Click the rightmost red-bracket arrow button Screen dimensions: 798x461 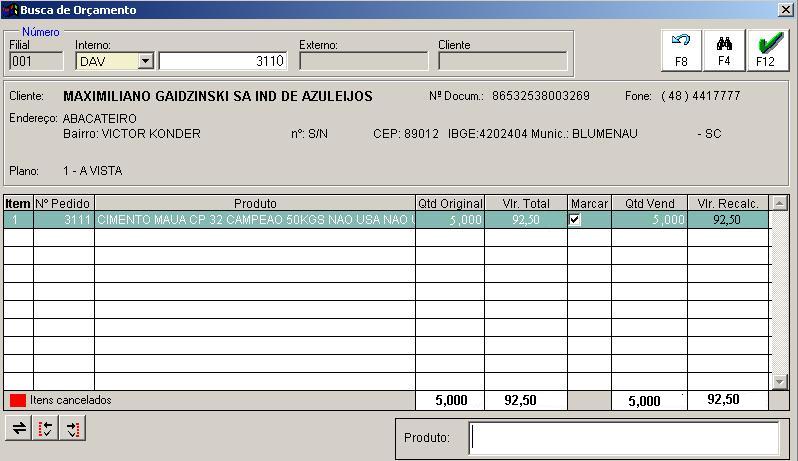tap(72, 429)
